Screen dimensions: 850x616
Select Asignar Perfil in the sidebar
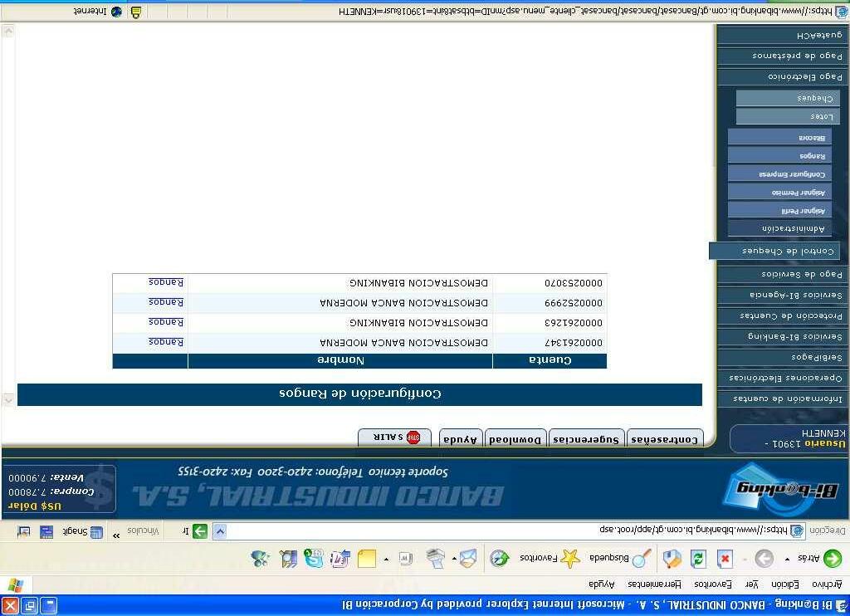(x=779, y=210)
